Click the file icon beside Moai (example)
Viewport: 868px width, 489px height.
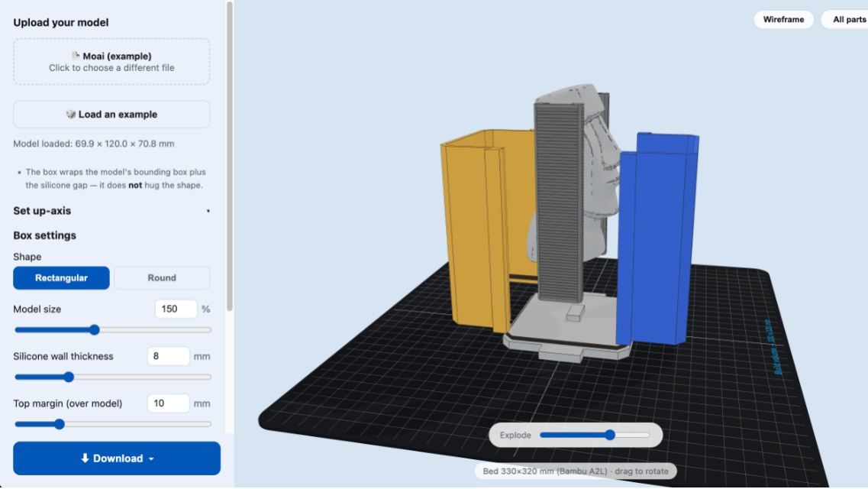[76, 55]
